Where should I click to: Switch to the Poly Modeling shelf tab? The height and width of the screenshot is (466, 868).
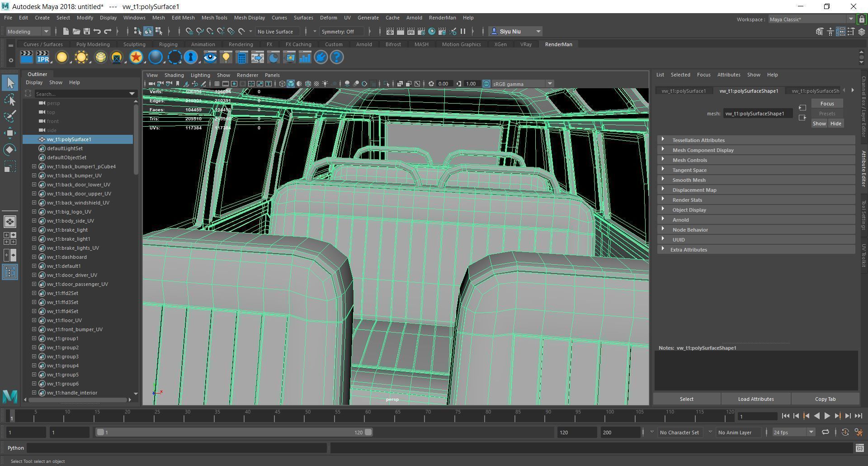pyautogui.click(x=93, y=44)
